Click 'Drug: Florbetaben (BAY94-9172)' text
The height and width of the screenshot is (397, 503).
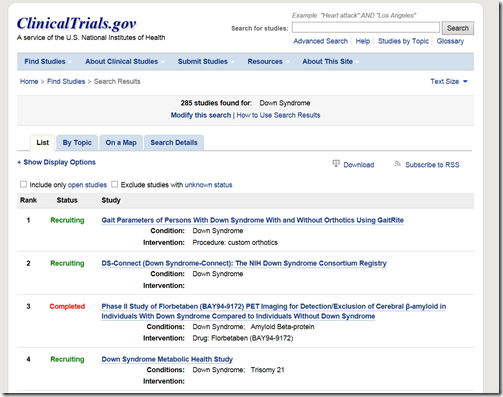point(243,338)
